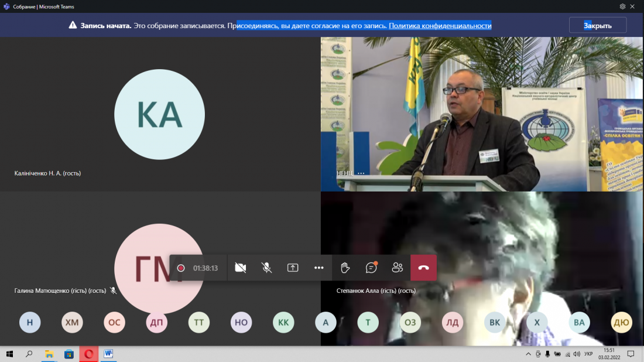644x362 pixels.
Task: Select participant avatar КК
Action: coord(283,323)
